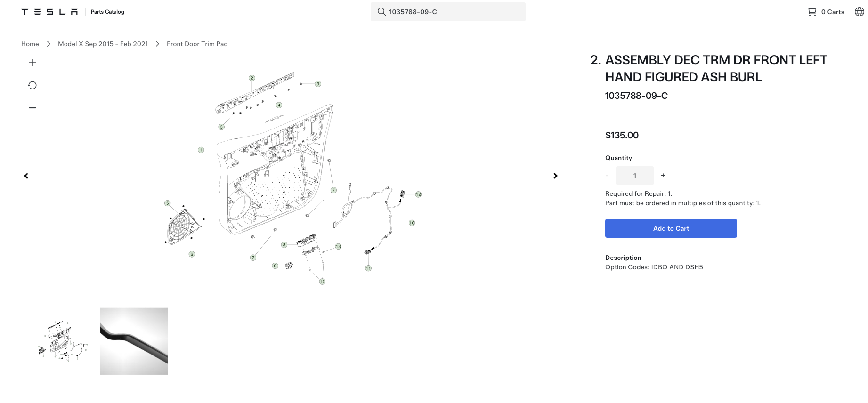Select the trim part photo thumbnail
Image resolution: width=868 pixels, height=403 pixels.
click(x=134, y=341)
